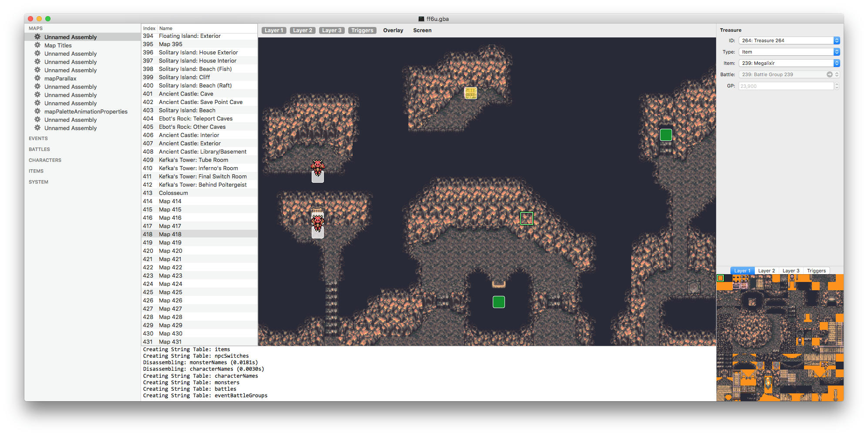The image size is (868, 436).
Task: Select mapParallax in sidebar
Action: coord(60,78)
